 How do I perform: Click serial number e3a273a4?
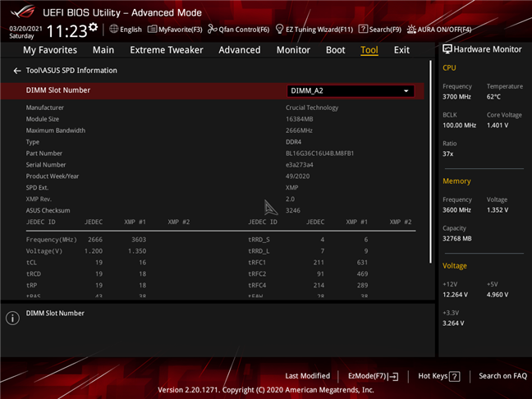[299, 165]
